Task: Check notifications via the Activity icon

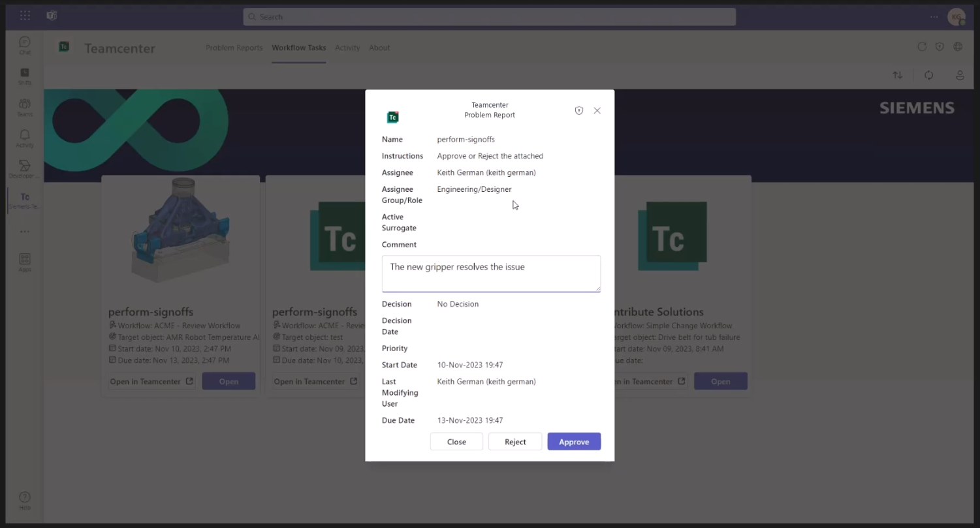Action: 24,138
